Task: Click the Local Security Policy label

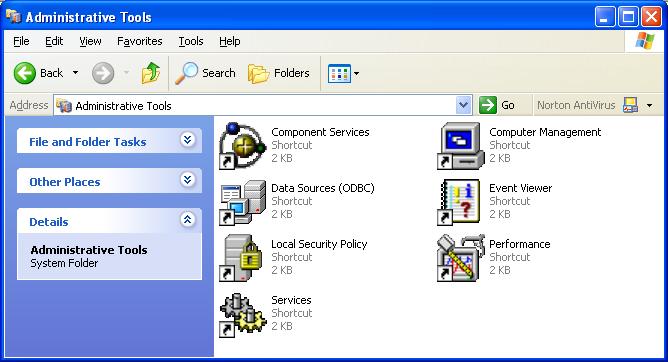Action: 320,244
